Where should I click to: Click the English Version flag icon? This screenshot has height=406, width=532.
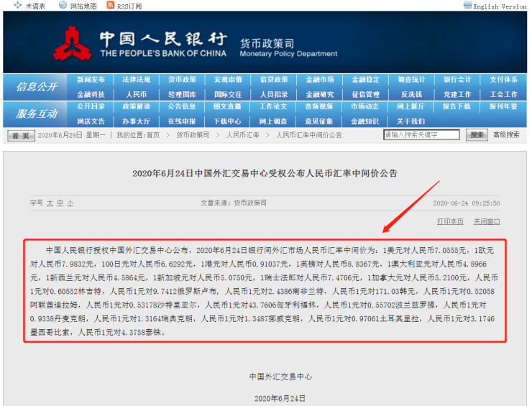468,6
